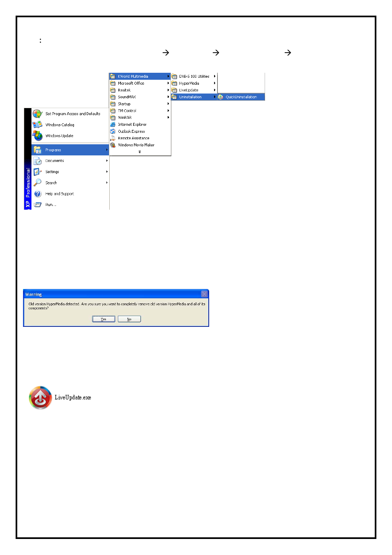Run QuickUninstallation
This screenshot has width=392, height=555.
click(241, 97)
